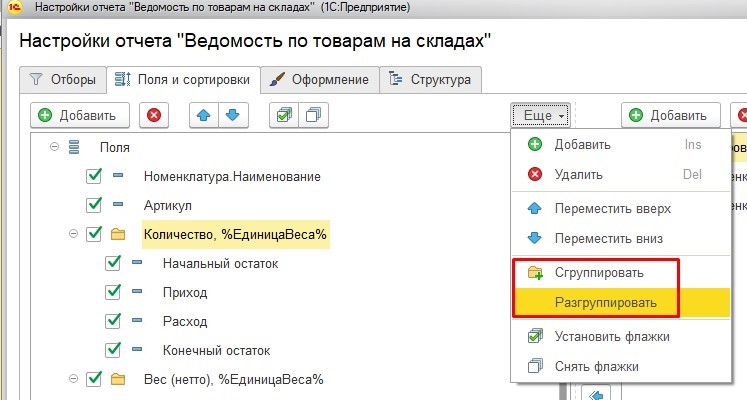Click the folder icon beside Количество, %ЕдиницаВеса%
Viewport: 747px width, 400px height.
(119, 234)
